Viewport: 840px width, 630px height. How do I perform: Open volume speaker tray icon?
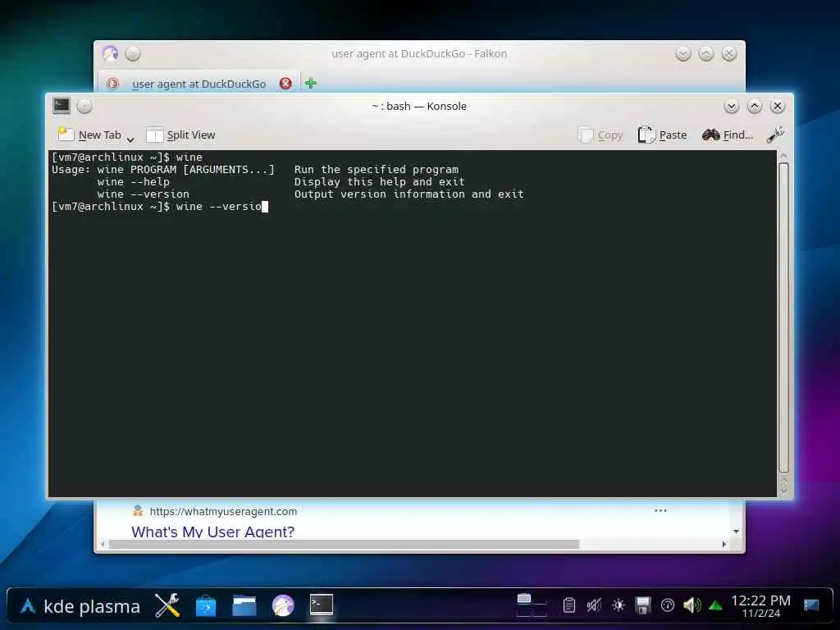click(x=692, y=605)
